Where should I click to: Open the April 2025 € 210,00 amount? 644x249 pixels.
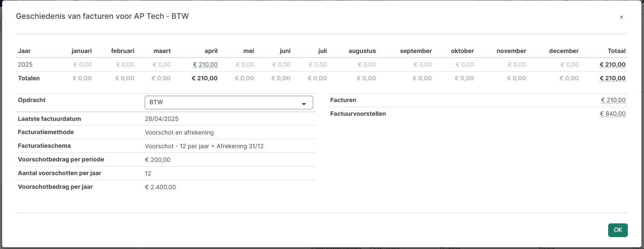pyautogui.click(x=205, y=64)
